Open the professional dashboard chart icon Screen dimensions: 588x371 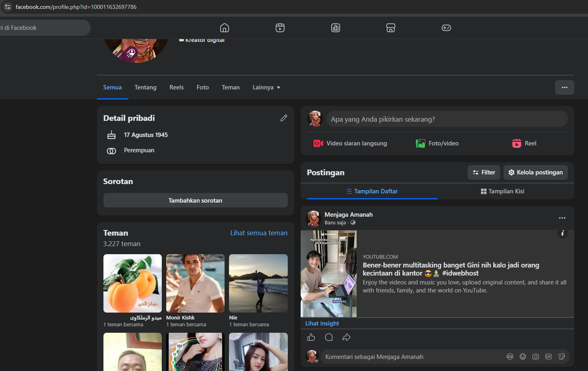[x=336, y=28]
